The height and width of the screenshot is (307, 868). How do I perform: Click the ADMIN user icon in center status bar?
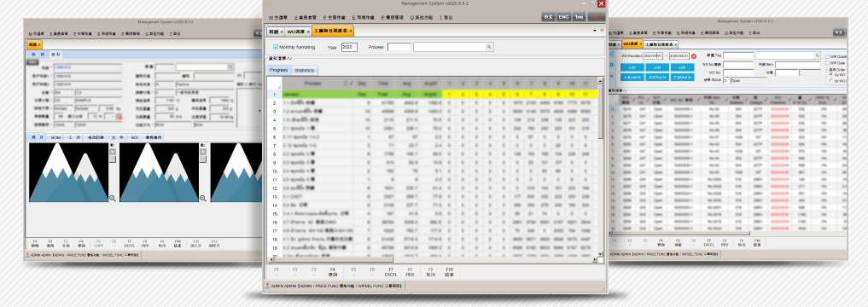pos(267,286)
